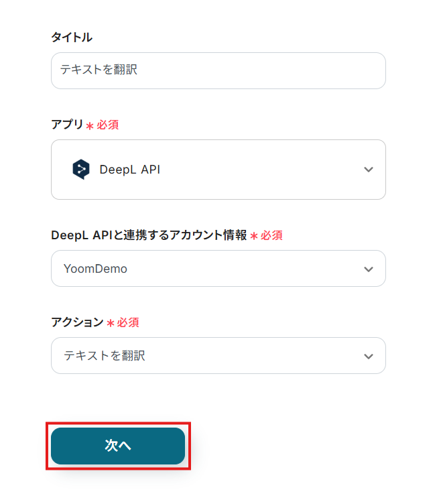This screenshot has width=439, height=504.
Task: Focus the タイトル text input field
Action: 218,70
